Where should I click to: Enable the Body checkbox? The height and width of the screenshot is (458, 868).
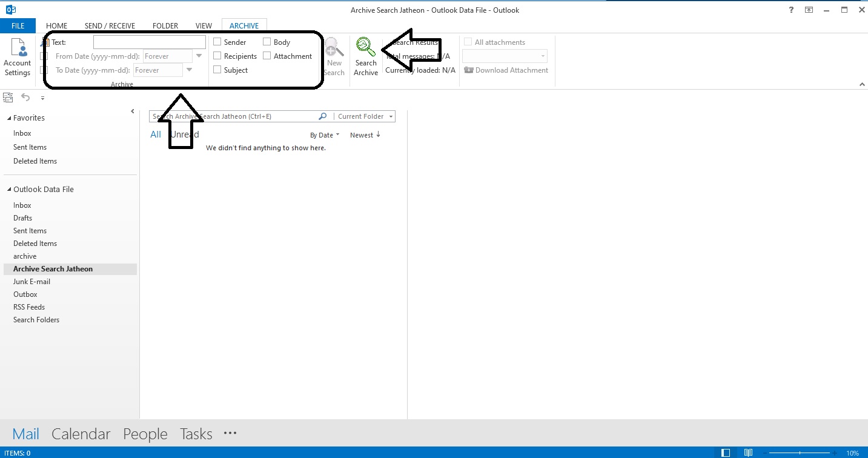click(267, 42)
